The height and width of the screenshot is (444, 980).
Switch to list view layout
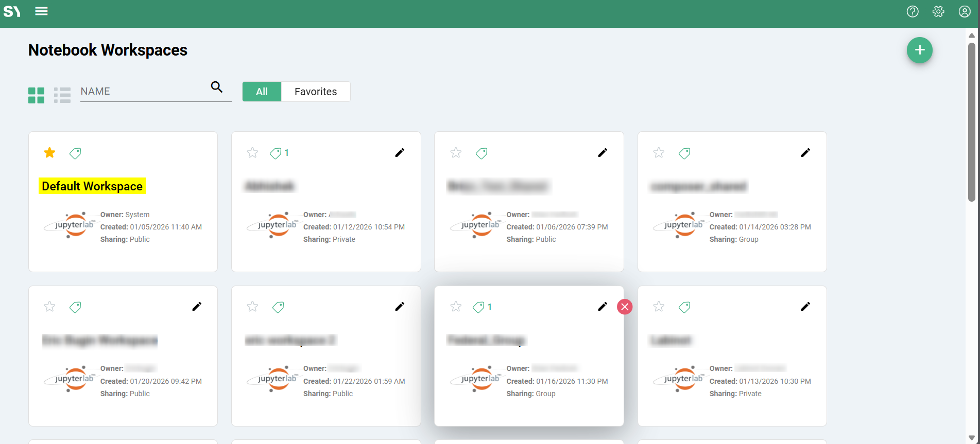pos(62,95)
